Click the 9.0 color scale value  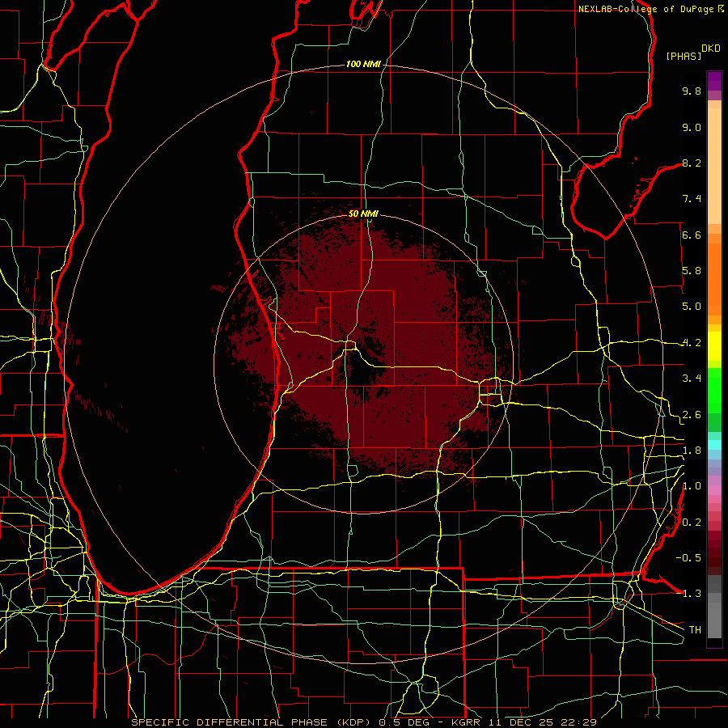(692, 127)
